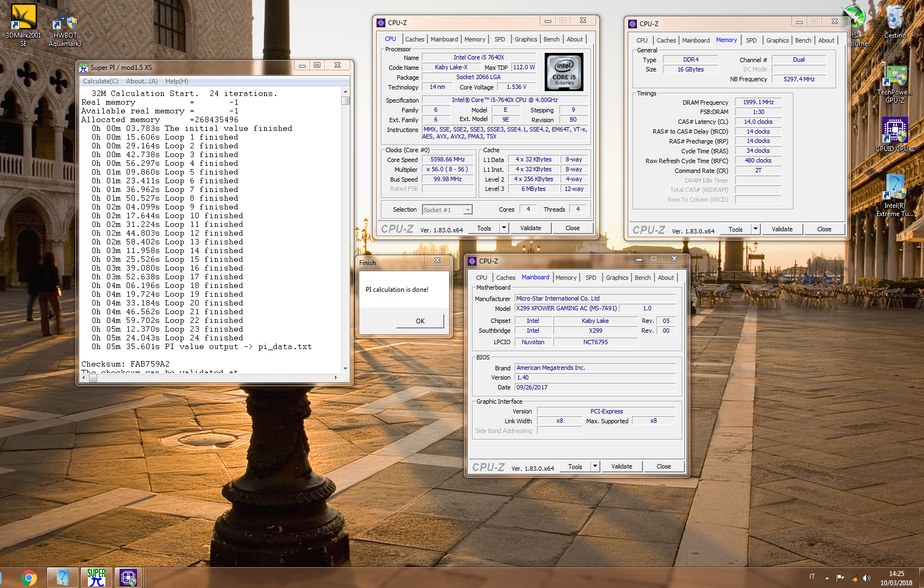Click the Super PI title bar icon
Screen dimensions: 924x588
tap(84, 67)
